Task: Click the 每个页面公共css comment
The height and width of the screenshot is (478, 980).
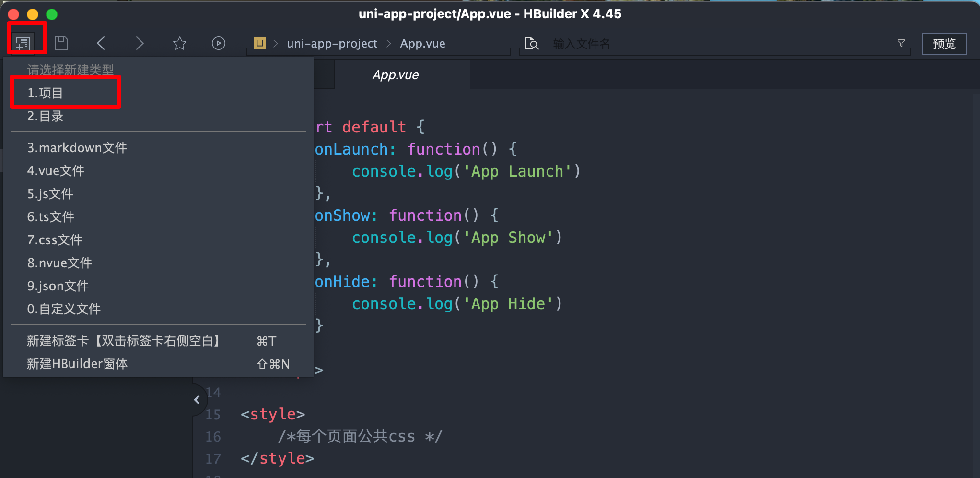Action: point(360,436)
